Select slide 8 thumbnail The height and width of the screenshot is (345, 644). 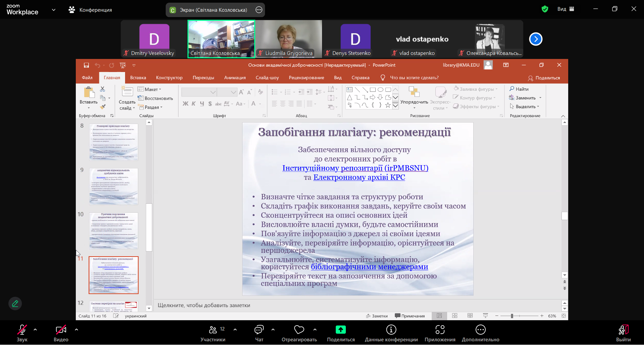pyautogui.click(x=114, y=142)
